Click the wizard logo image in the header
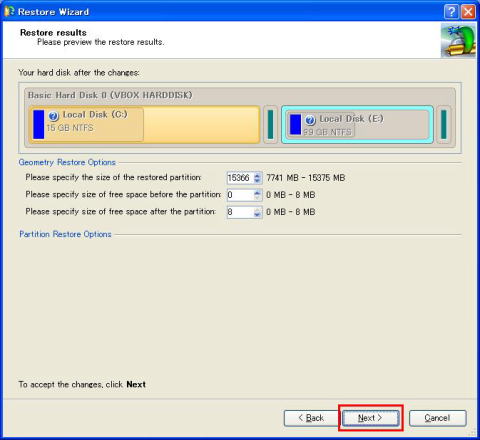This screenshot has height=440, width=480. pyautogui.click(x=458, y=40)
